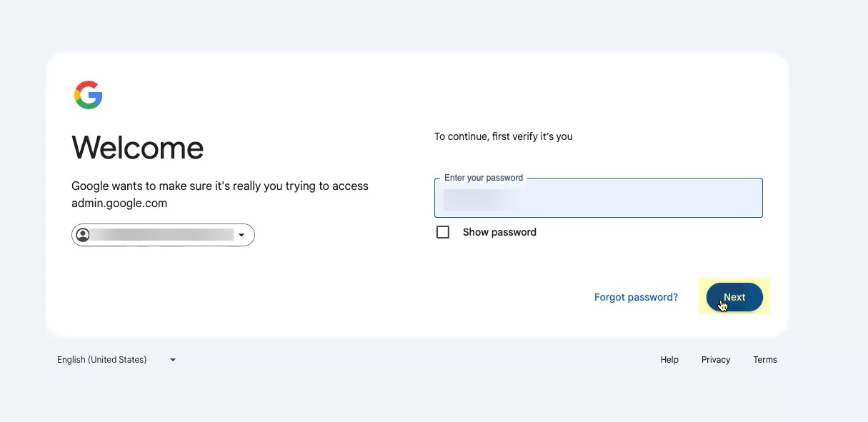Click the "To continue, first verify it's you" text

(x=503, y=136)
